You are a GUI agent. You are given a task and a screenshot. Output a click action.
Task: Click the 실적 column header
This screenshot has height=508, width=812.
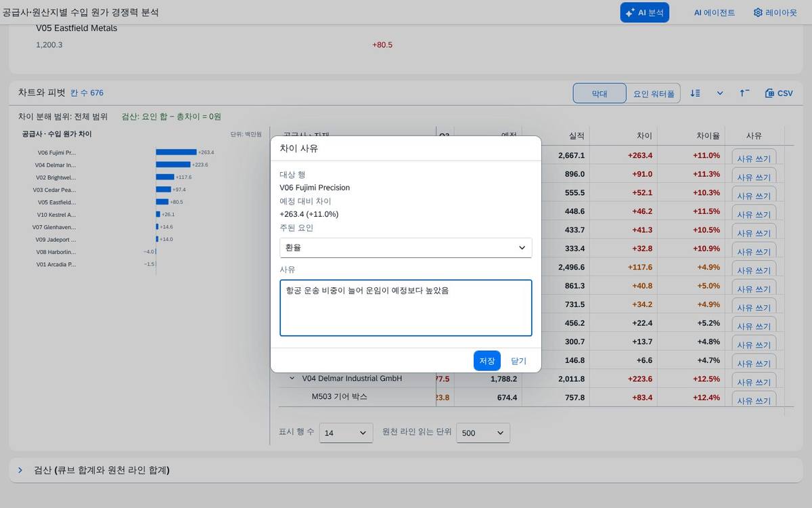(x=577, y=136)
